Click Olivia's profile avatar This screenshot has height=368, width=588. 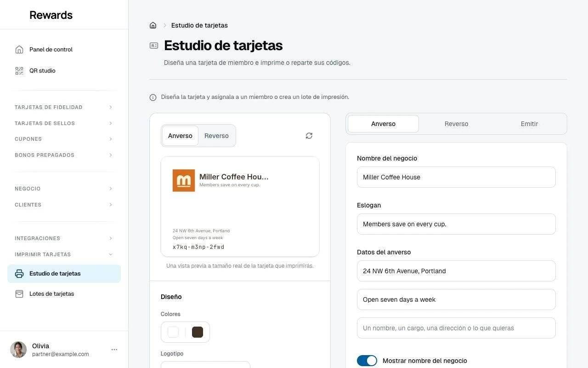point(18,350)
